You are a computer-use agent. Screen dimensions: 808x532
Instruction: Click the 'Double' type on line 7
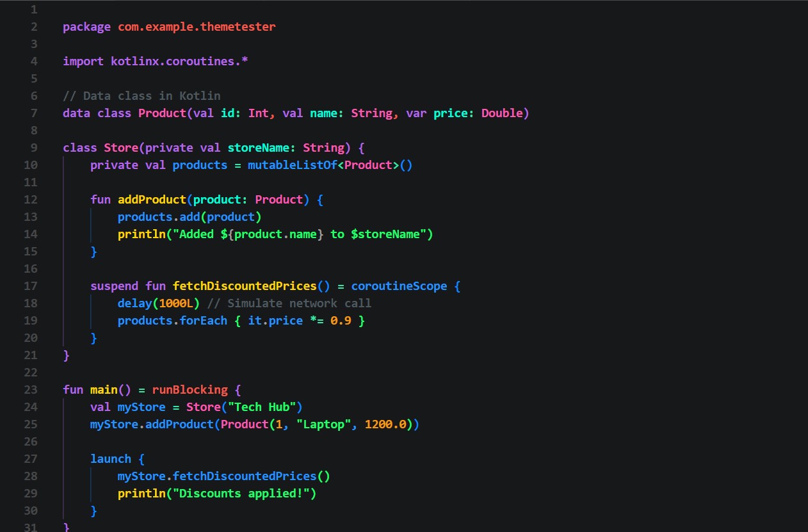coord(503,113)
